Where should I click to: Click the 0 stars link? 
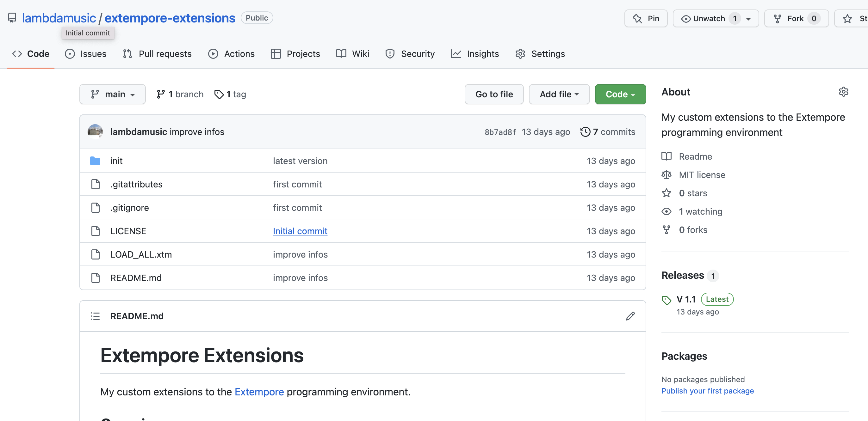(x=693, y=193)
